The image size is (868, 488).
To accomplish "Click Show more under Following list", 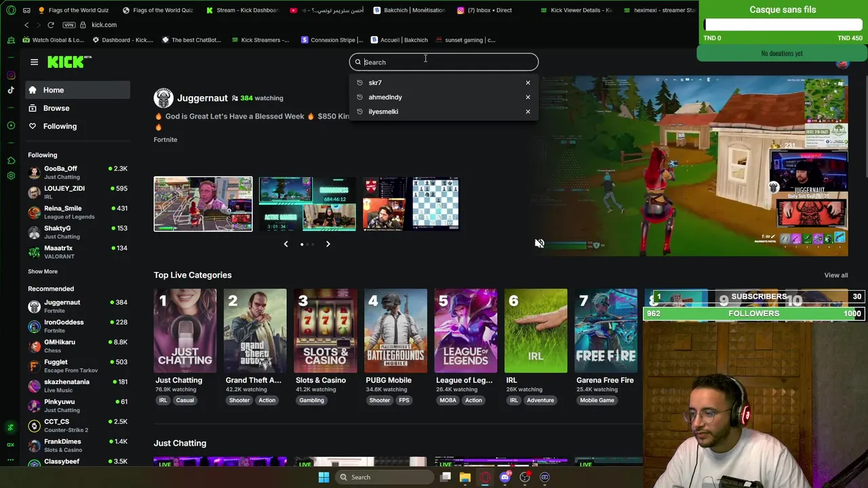I will point(43,272).
